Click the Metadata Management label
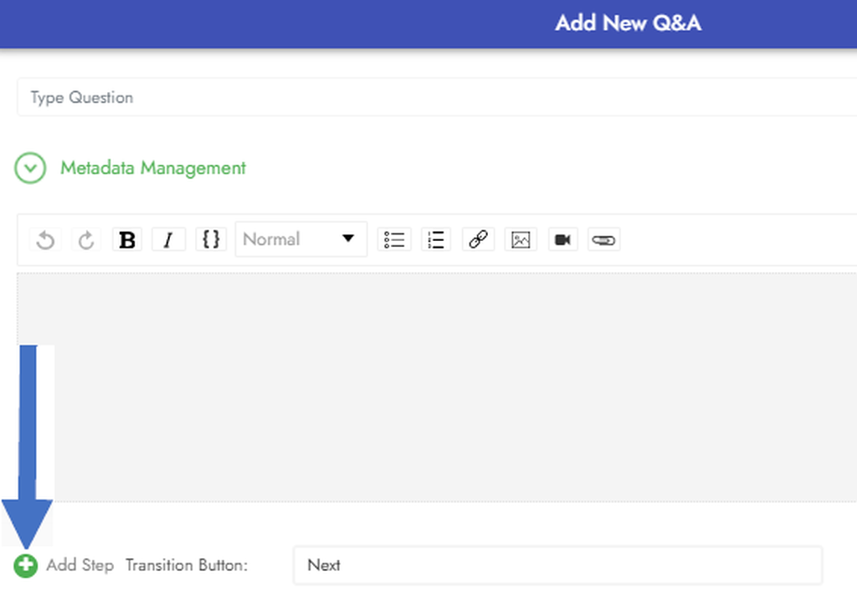The image size is (857, 616). pyautogui.click(x=153, y=167)
